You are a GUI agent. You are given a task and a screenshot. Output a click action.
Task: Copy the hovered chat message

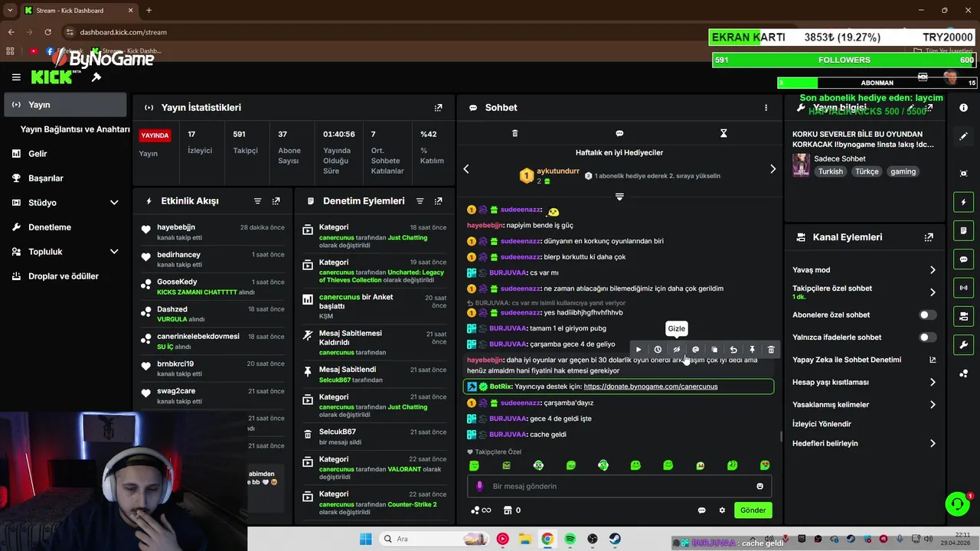coord(714,350)
